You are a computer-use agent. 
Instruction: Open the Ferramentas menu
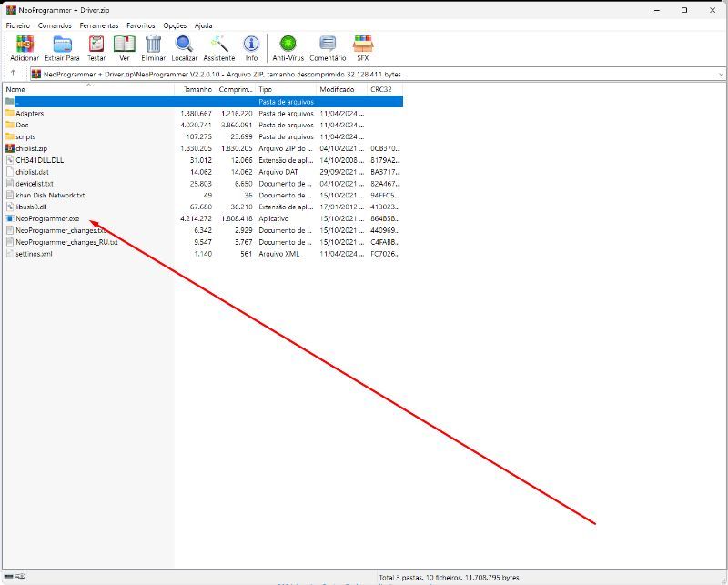(99, 25)
